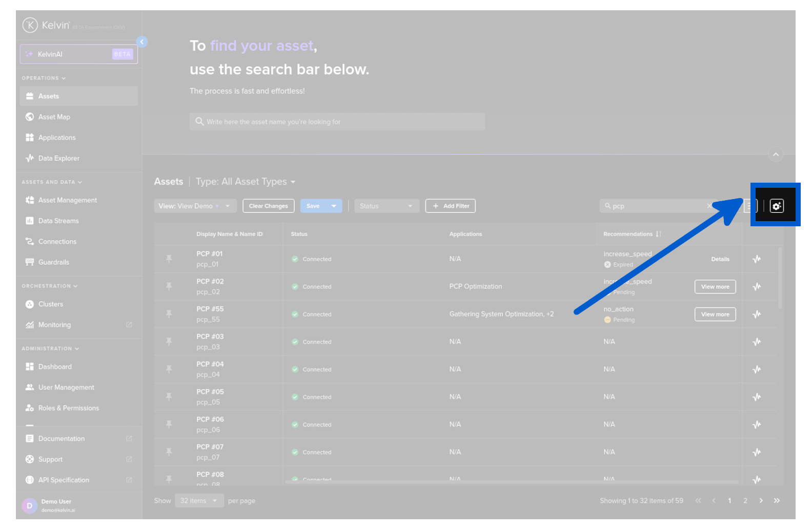The height and width of the screenshot is (530, 812).
Task: Pin the PCP #03 asset row
Action: coord(169,342)
